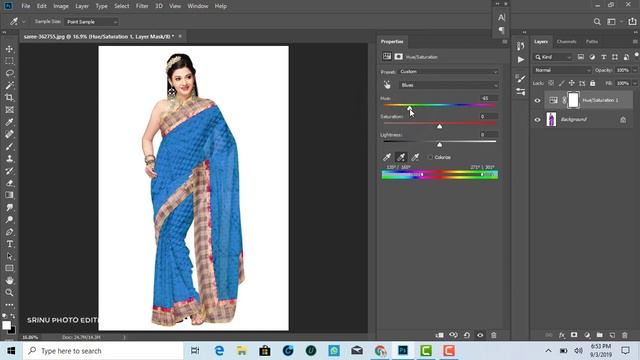Toggle pixel layer filter in Layers panel
The height and width of the screenshot is (360, 640).
581,57
